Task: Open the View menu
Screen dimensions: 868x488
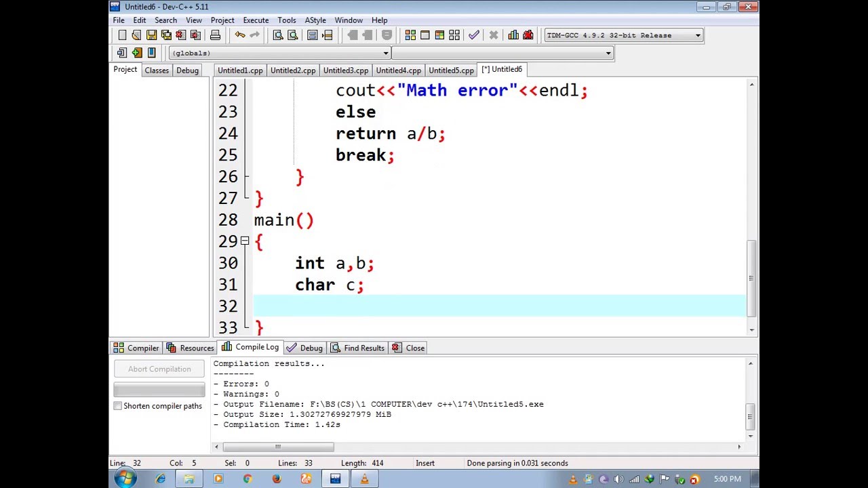Action: click(x=194, y=20)
